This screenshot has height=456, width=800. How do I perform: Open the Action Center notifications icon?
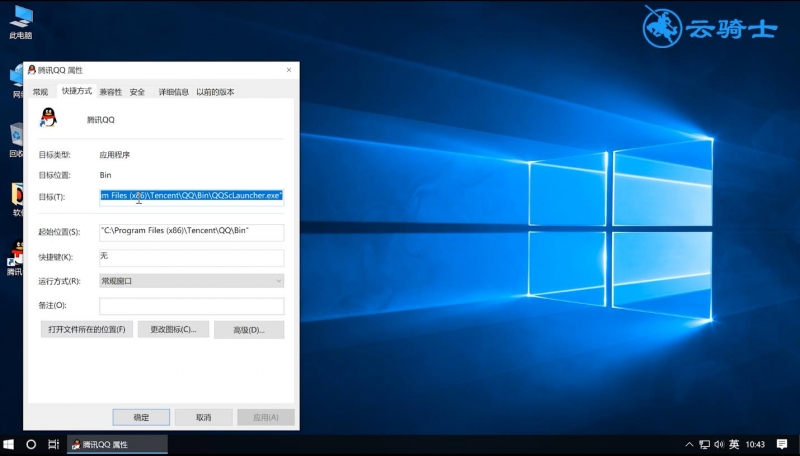pos(782,444)
